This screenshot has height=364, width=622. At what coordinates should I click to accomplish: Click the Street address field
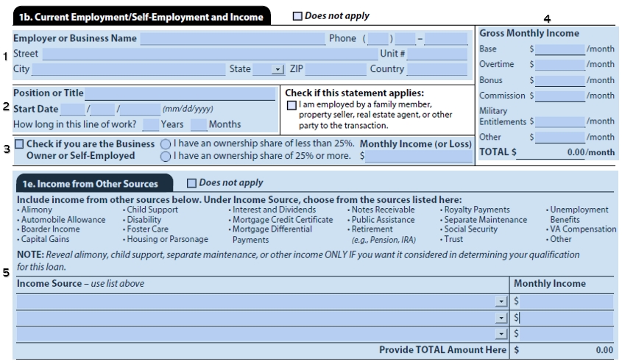(210, 54)
